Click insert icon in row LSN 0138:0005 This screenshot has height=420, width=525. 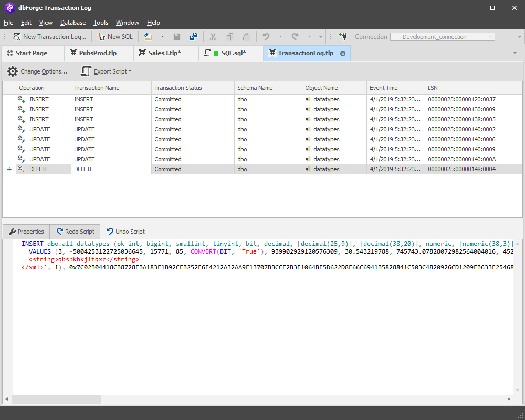pos(22,119)
